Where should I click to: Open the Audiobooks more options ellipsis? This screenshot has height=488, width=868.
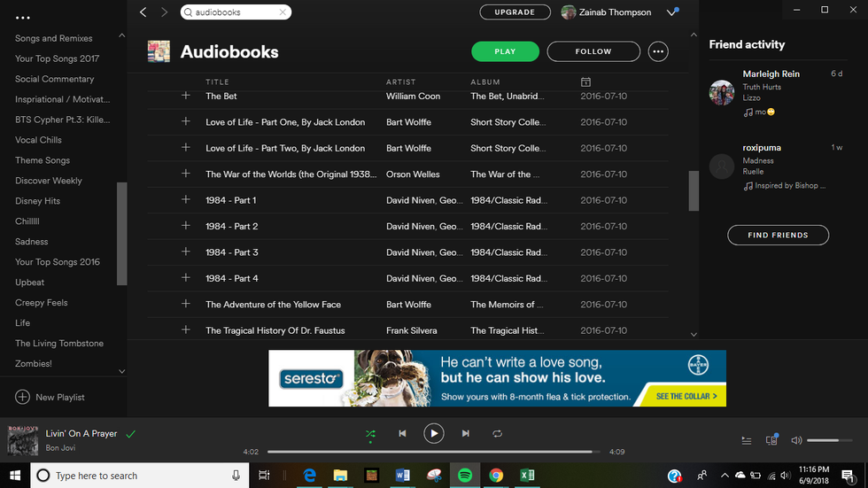tap(658, 51)
